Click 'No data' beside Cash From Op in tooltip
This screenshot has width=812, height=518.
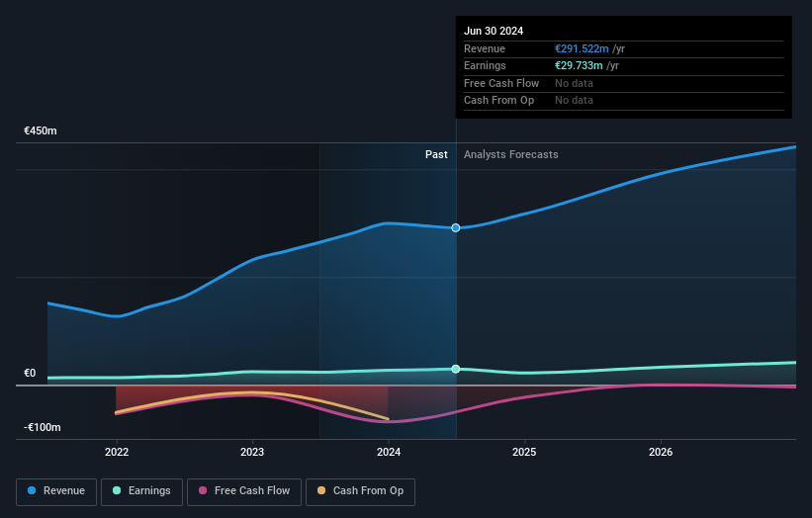click(574, 101)
